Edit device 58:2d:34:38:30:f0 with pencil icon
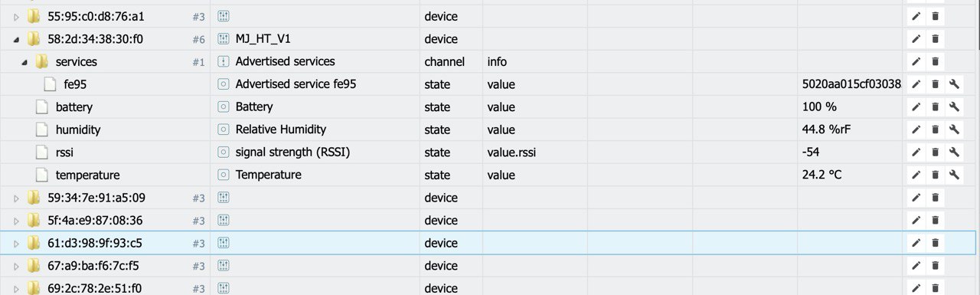The image size is (980, 295). tap(916, 39)
